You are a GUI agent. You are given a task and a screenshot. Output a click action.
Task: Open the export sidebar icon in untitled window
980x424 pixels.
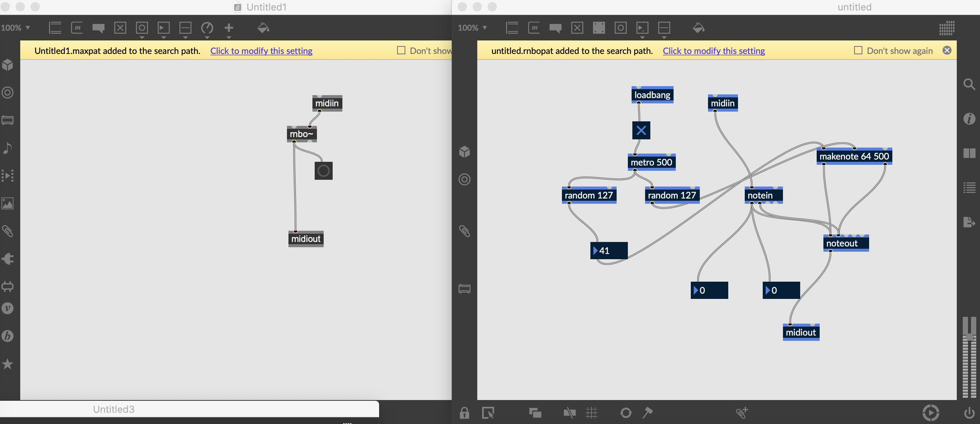coord(969,222)
